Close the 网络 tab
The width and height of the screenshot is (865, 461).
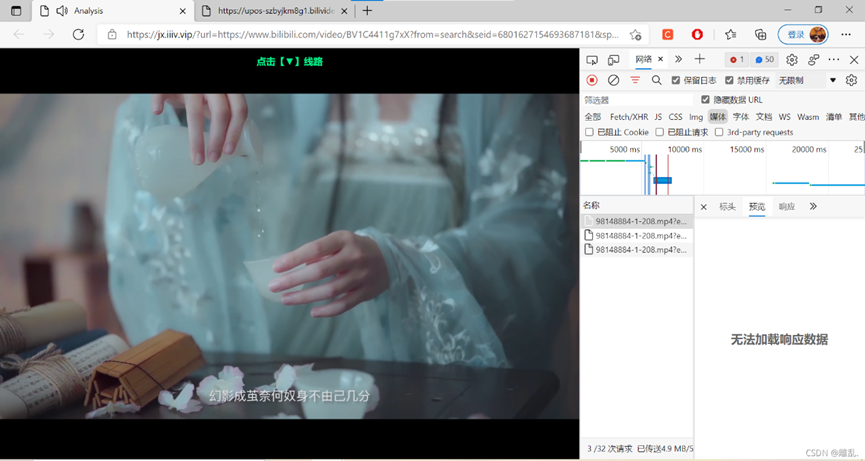[660, 59]
